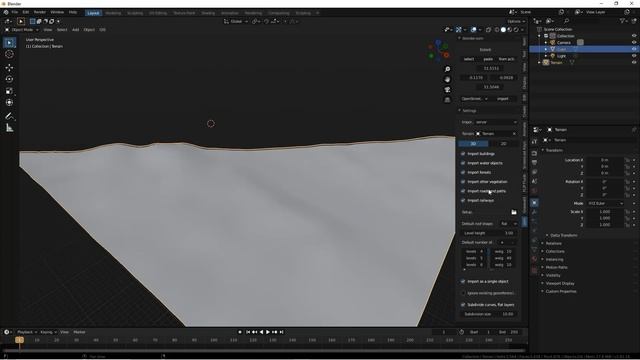Click the viewport pan hand icon
640x360 pixels.
click(447, 79)
